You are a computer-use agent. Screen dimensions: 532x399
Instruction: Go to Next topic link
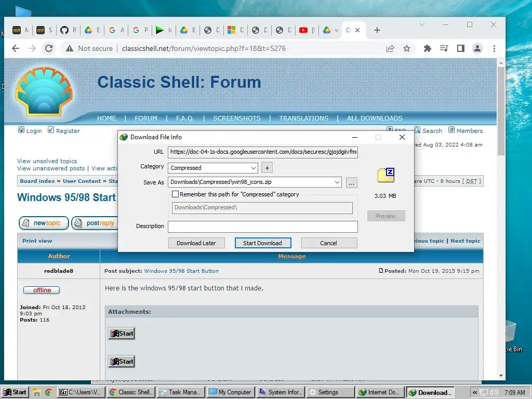coord(465,241)
